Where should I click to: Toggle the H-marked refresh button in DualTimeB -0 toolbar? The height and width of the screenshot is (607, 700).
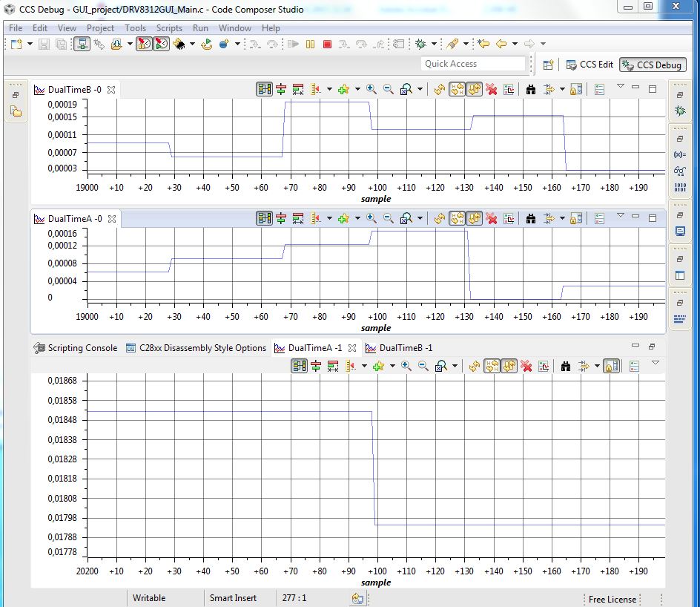click(x=457, y=89)
